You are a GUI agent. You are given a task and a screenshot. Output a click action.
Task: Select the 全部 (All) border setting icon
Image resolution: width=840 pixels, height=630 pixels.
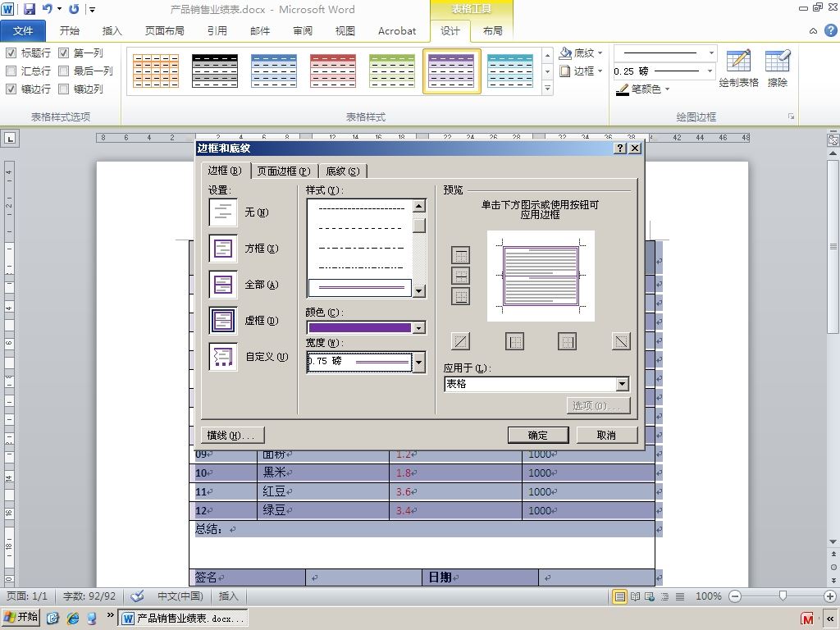point(223,285)
